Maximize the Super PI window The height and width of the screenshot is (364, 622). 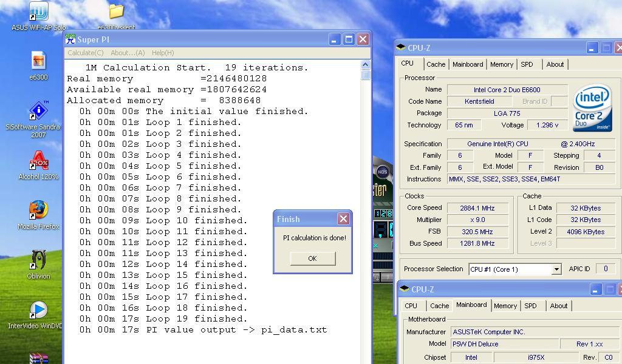(349, 39)
